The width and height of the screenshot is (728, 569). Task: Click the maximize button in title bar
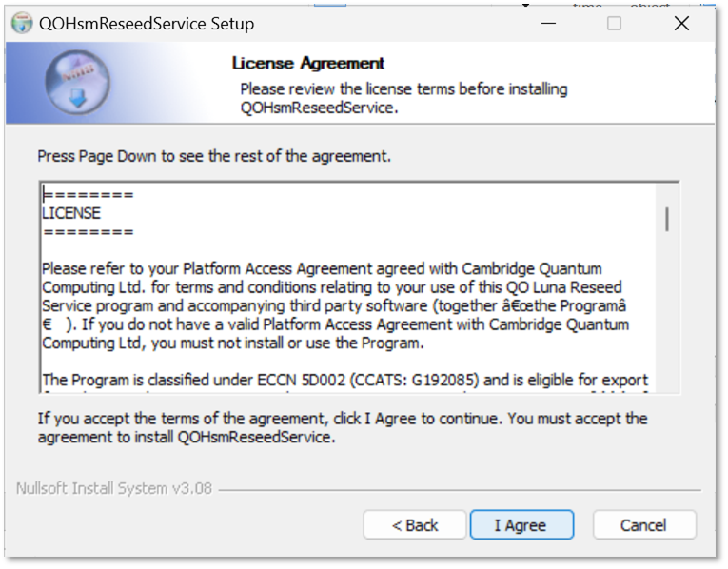click(614, 24)
